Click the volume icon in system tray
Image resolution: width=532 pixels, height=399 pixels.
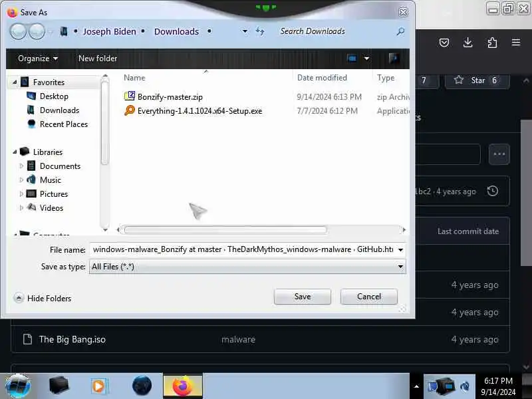[464, 386]
